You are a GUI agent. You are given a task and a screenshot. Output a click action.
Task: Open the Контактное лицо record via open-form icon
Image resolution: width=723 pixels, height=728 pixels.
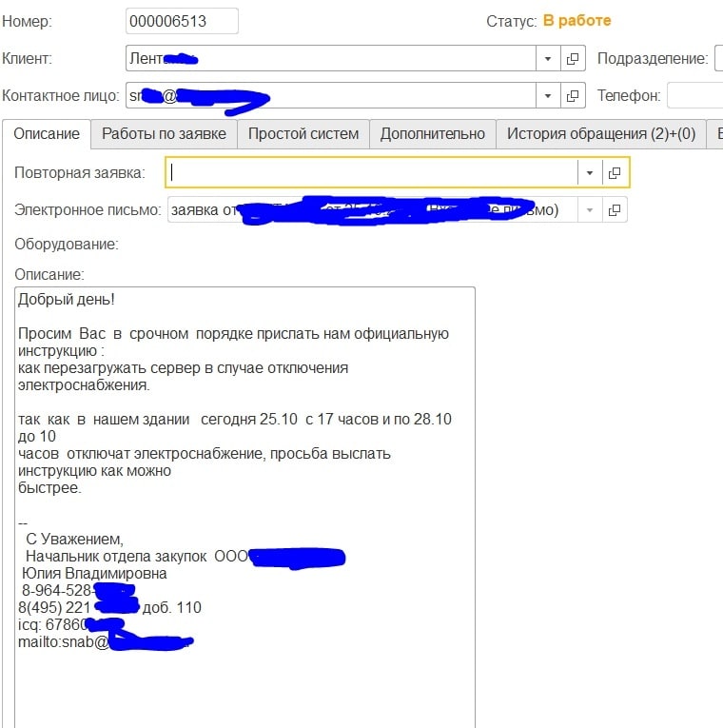coord(573,96)
